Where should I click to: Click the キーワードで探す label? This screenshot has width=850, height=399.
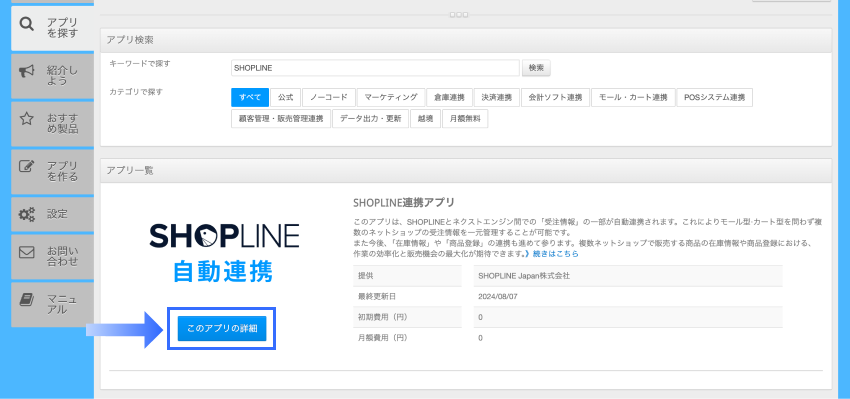pos(140,64)
